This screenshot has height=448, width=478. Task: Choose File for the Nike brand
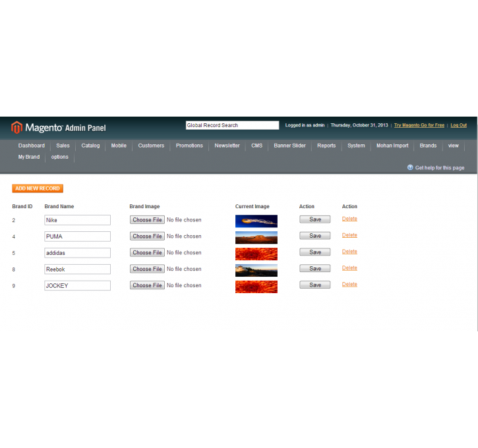(147, 220)
